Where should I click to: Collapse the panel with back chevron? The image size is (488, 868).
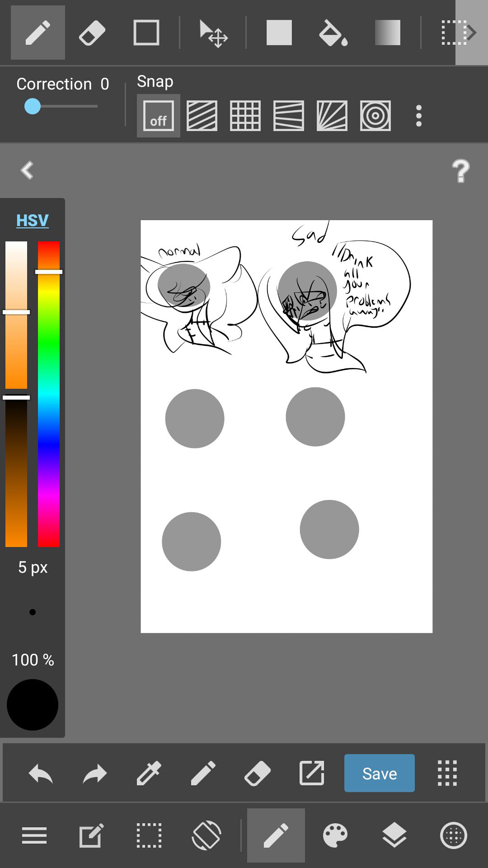27,170
